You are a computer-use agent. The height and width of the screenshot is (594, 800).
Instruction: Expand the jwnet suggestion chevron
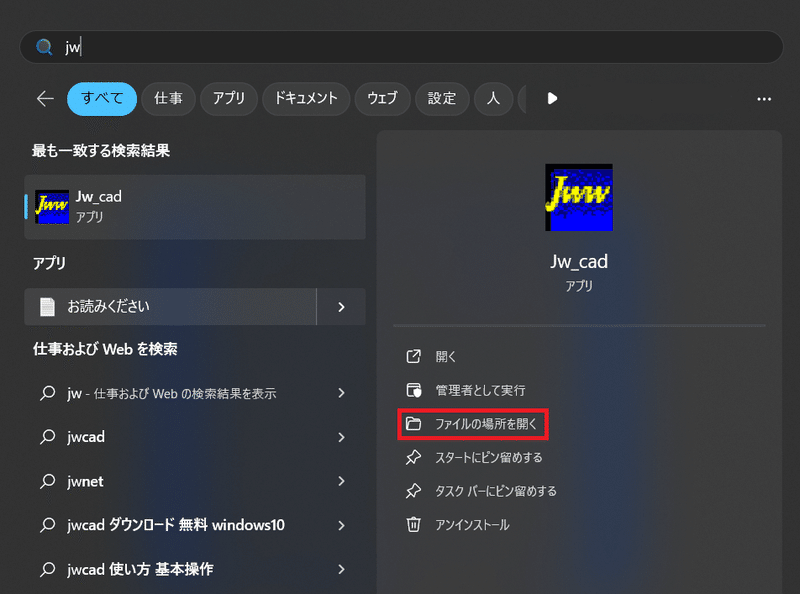pos(341,481)
